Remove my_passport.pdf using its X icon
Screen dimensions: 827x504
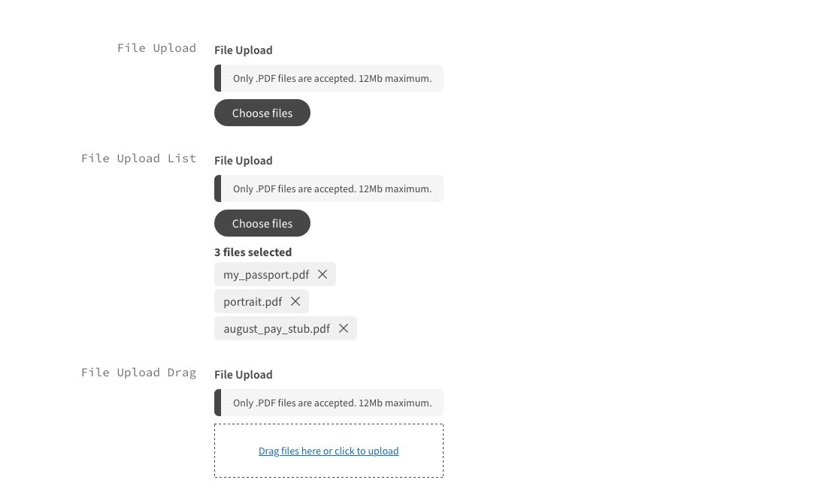tap(323, 274)
